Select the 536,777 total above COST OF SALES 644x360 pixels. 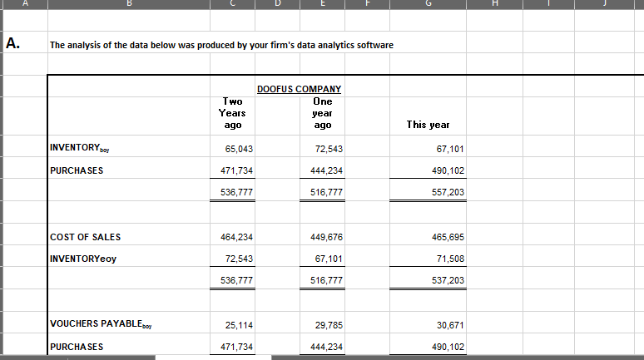(236, 192)
